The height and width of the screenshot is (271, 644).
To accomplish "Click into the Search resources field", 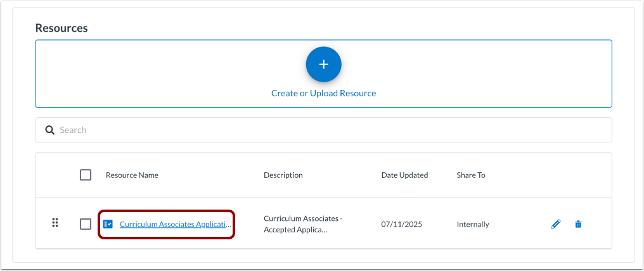I will click(x=324, y=130).
